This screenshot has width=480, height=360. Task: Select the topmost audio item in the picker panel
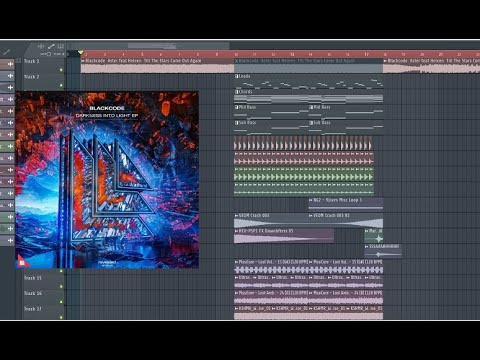pos(7,64)
